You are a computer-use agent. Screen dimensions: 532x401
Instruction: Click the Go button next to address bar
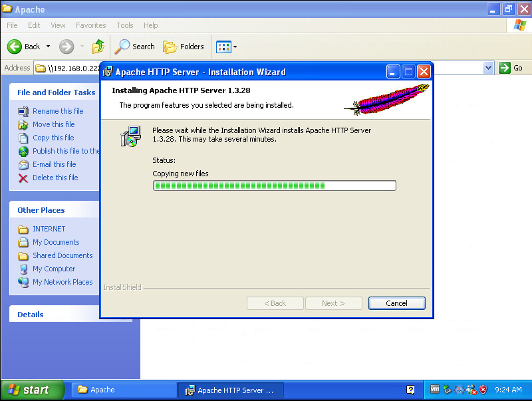click(x=511, y=68)
